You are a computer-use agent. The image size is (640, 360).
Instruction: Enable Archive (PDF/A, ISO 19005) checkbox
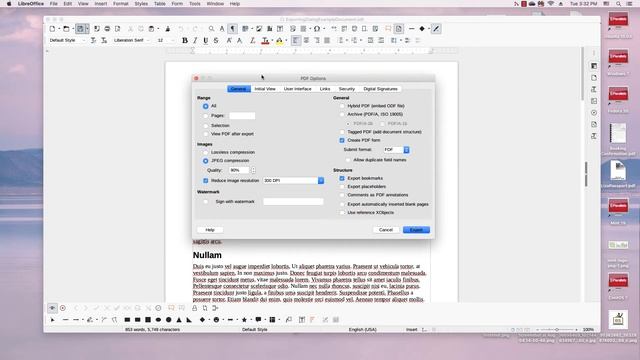(x=342, y=114)
